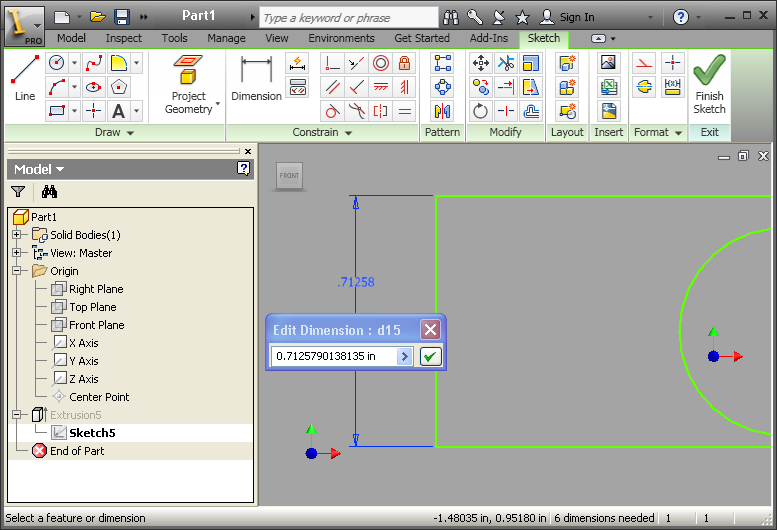The width and height of the screenshot is (777, 530).
Task: Click the Automatic Dimensions icon
Action: [297, 63]
